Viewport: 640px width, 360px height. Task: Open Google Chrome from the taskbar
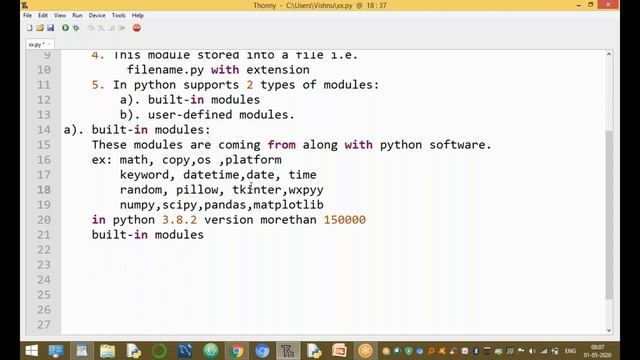coord(236,351)
